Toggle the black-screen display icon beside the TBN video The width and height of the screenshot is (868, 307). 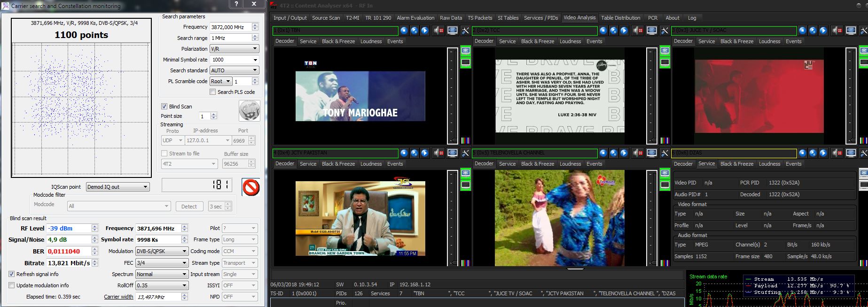[466, 62]
